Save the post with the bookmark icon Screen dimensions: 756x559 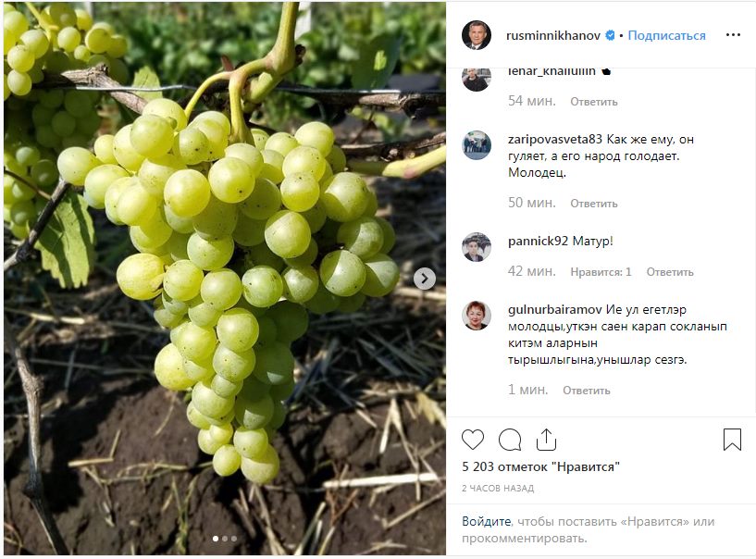732,440
